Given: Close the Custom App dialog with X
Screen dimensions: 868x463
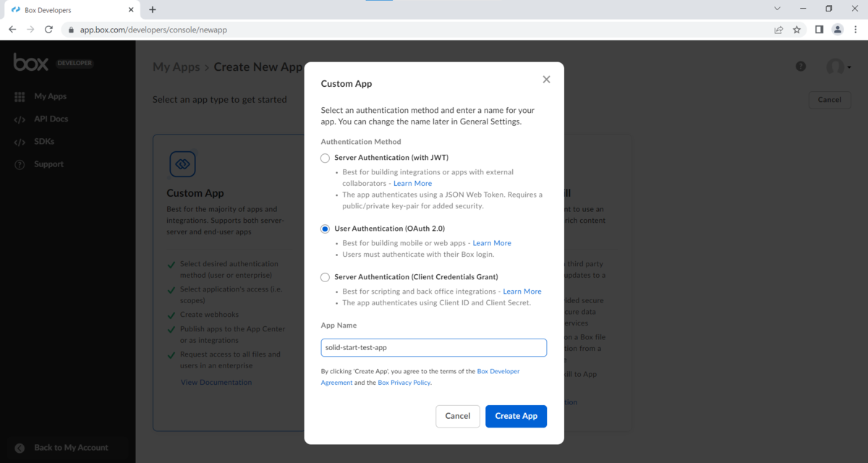Looking at the screenshot, I should pos(546,80).
